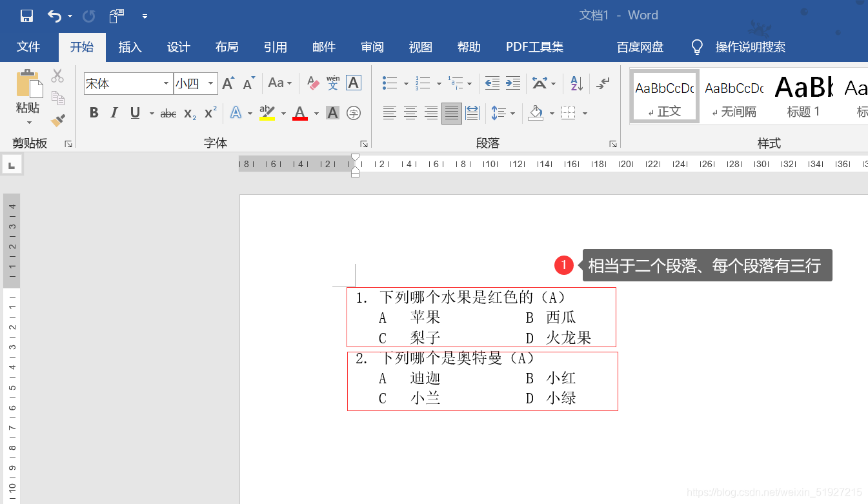Open the text effects glowing A
The width and height of the screenshot is (868, 504).
pyautogui.click(x=236, y=113)
